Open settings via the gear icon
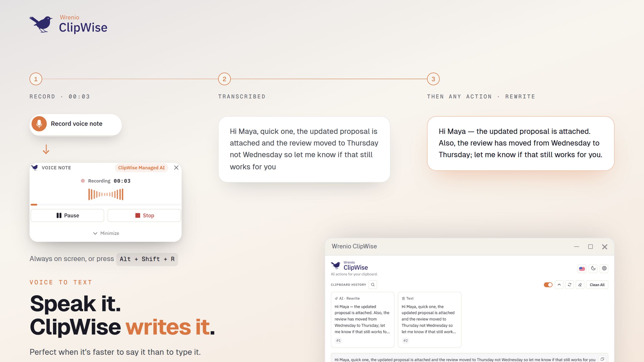 click(x=604, y=268)
